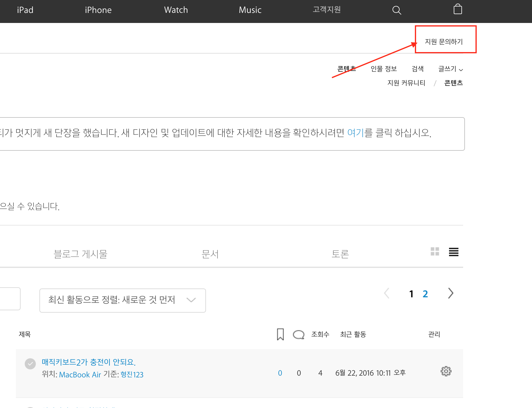
Task: Click the 여기 link in announcement banner
Action: tap(355, 133)
